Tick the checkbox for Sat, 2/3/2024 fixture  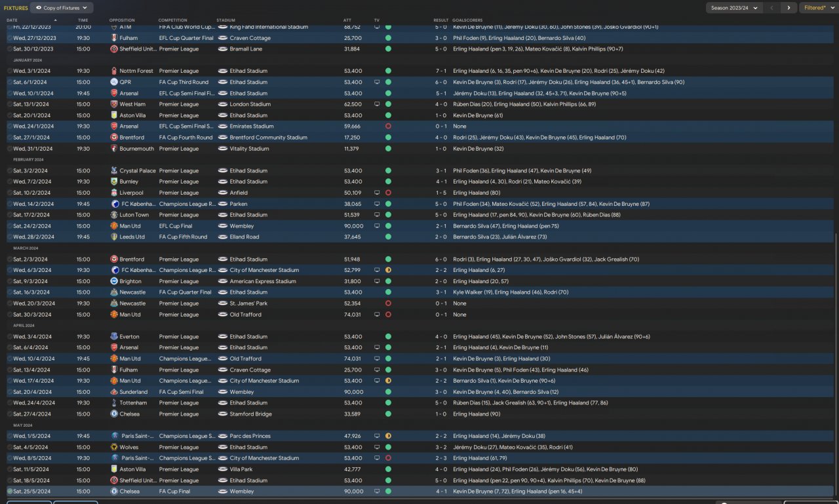coord(10,259)
